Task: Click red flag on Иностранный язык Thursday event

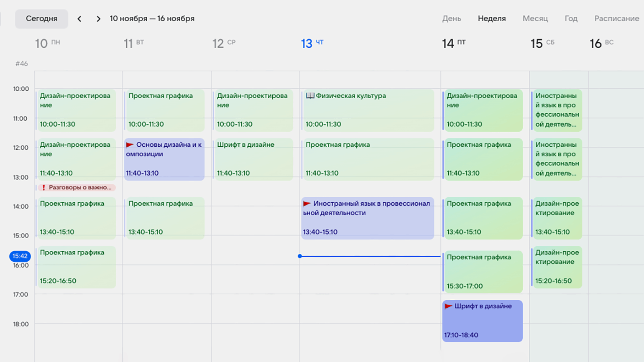Action: pos(307,204)
